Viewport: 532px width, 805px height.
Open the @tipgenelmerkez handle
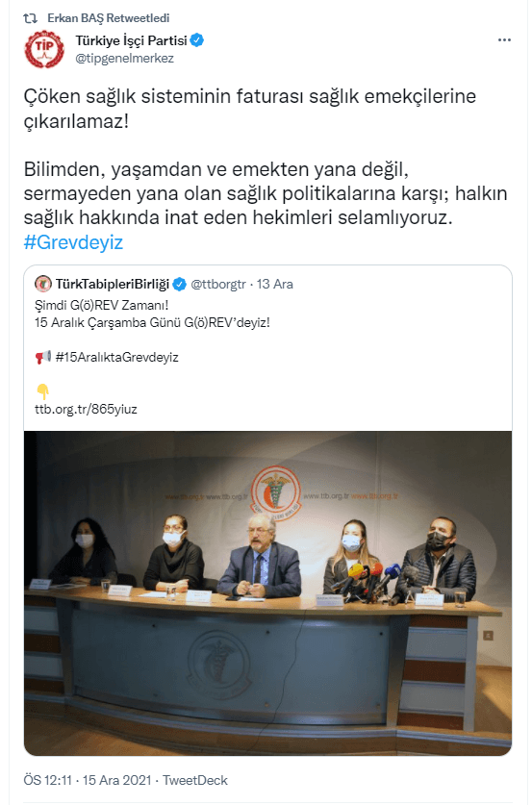(x=125, y=58)
